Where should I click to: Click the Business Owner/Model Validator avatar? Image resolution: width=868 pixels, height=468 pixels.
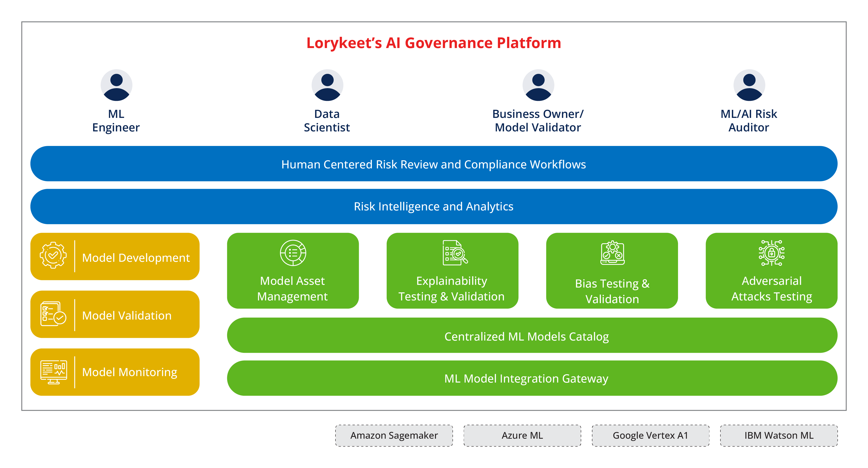click(x=538, y=85)
